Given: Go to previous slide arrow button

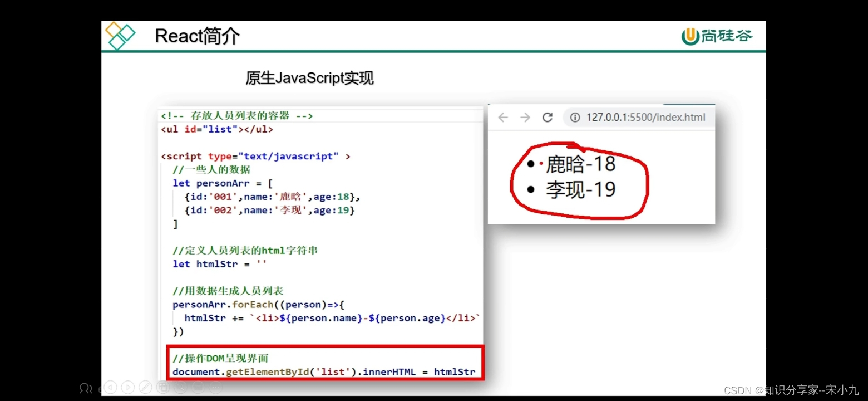Looking at the screenshot, I should pyautogui.click(x=110, y=387).
